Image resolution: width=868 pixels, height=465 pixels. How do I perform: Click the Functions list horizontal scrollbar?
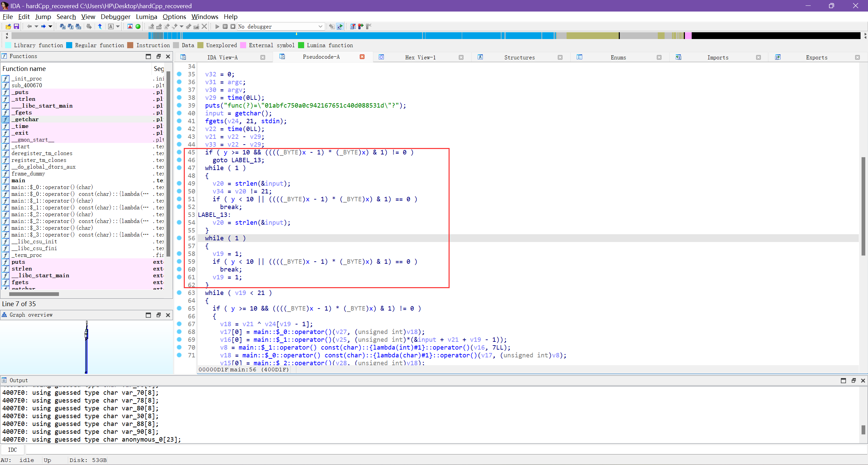coord(34,294)
